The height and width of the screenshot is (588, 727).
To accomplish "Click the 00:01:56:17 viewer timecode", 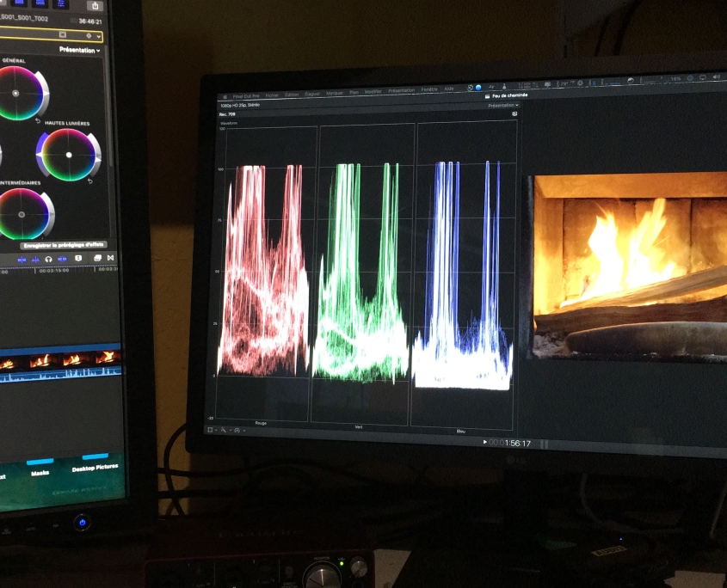I will pyautogui.click(x=509, y=444).
